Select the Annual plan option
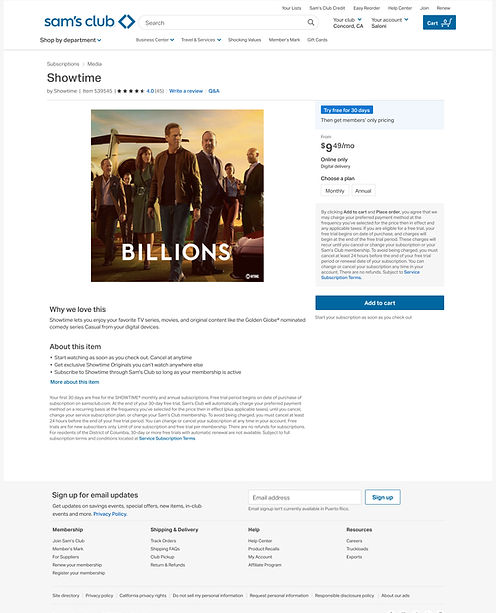496x613 pixels. pos(363,191)
